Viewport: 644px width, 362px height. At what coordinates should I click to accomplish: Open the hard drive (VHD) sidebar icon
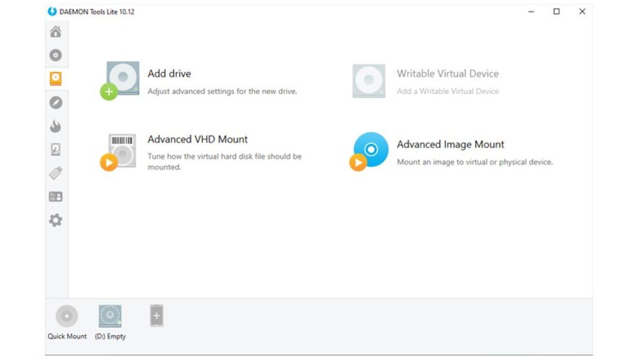pyautogui.click(x=56, y=149)
